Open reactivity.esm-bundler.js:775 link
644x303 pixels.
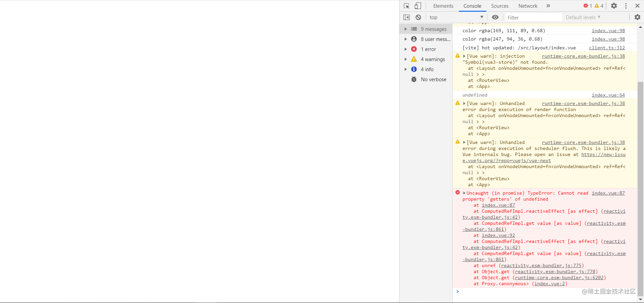click(541, 265)
